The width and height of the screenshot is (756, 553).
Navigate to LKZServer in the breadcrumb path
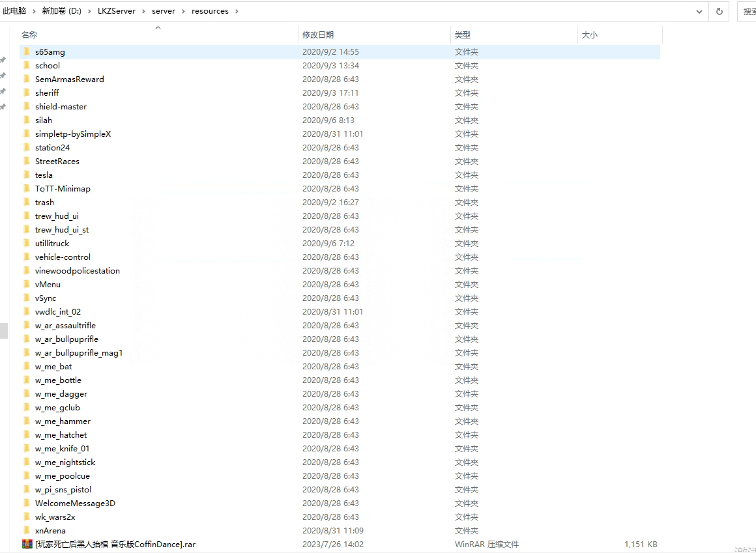pos(116,11)
